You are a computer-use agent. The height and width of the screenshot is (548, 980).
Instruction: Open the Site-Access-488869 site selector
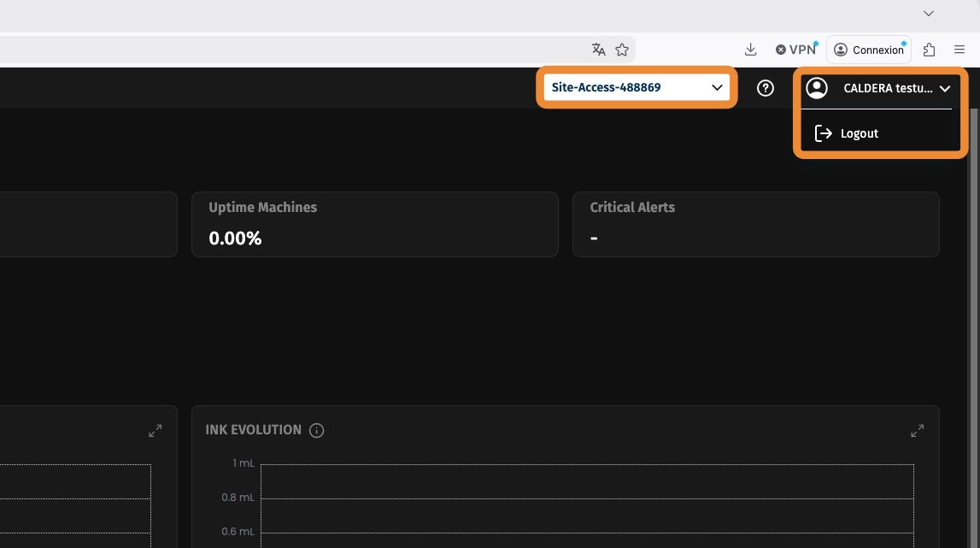637,87
